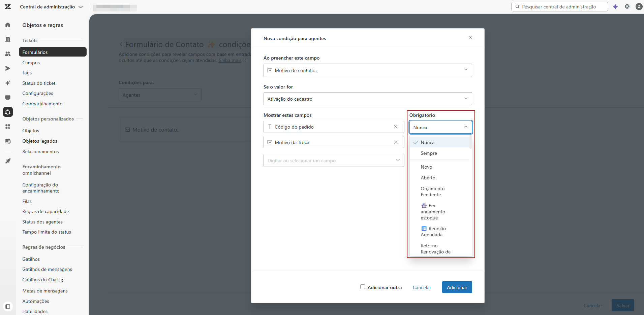
Task: Collapse the Obrigatório Nunca dropdown
Action: click(x=441, y=128)
